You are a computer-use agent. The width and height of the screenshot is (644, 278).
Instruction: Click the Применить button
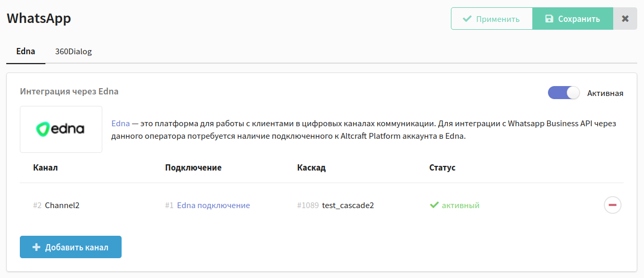point(492,19)
